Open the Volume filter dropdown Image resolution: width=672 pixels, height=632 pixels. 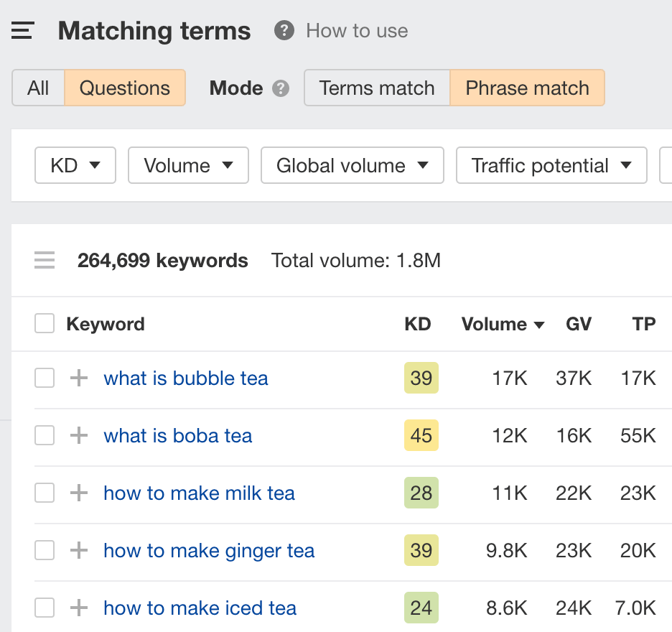click(188, 166)
